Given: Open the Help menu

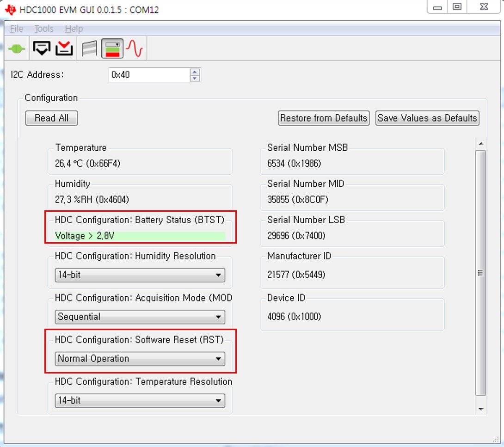Looking at the screenshot, I should tap(74, 29).
